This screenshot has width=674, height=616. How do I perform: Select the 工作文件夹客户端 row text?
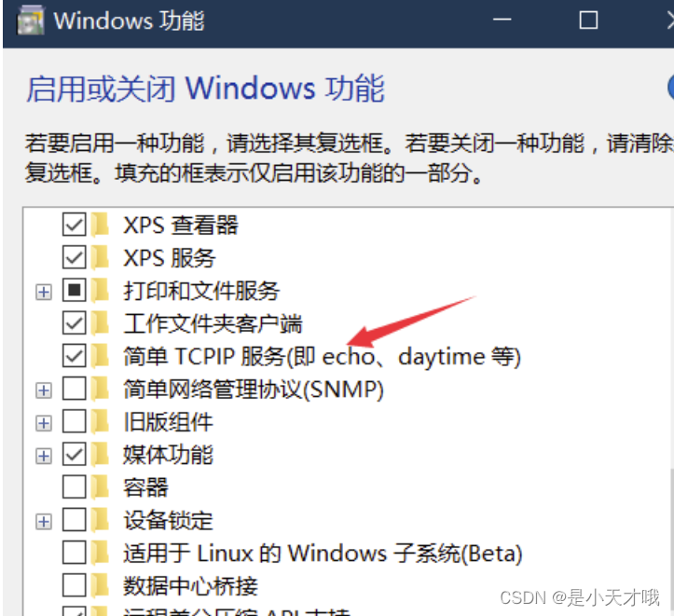coord(213,323)
